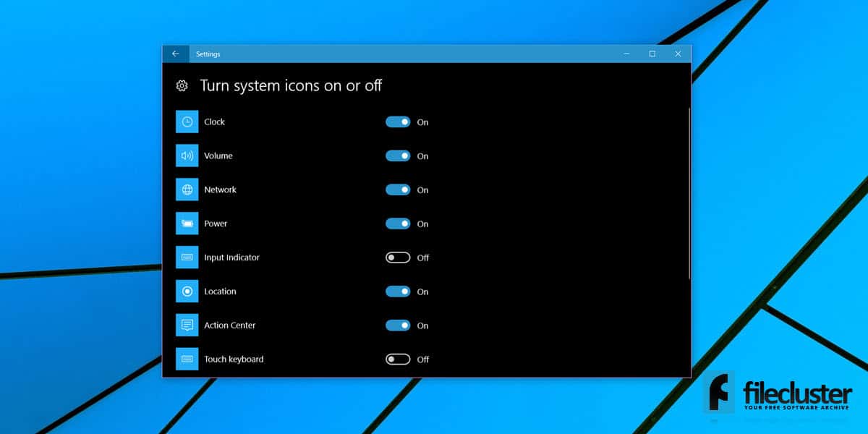This screenshot has width=868, height=434.
Task: Select the Power battery icon
Action: click(187, 224)
